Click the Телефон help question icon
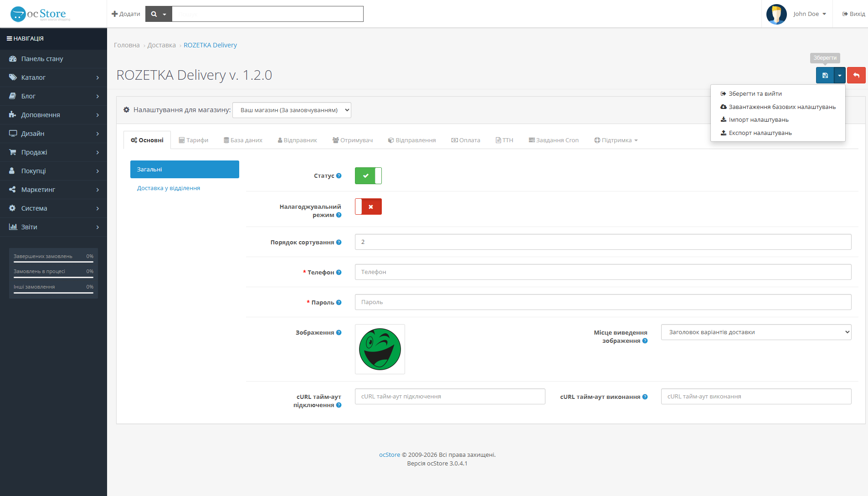868x496 pixels. (x=339, y=272)
